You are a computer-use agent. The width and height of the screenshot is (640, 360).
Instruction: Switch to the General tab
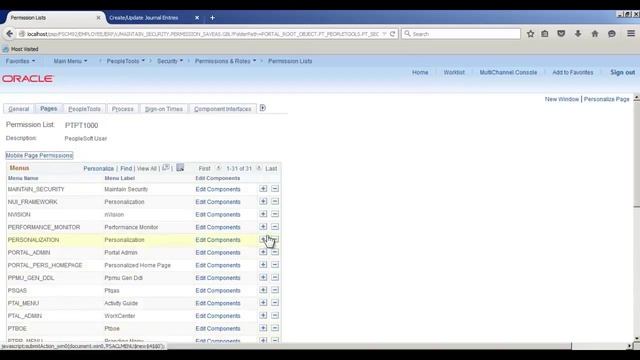click(x=19, y=109)
